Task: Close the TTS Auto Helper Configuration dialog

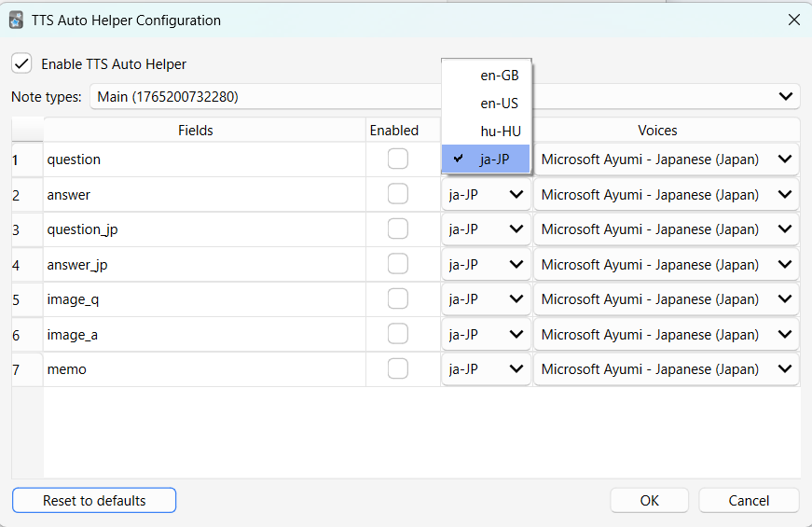Action: (793, 20)
